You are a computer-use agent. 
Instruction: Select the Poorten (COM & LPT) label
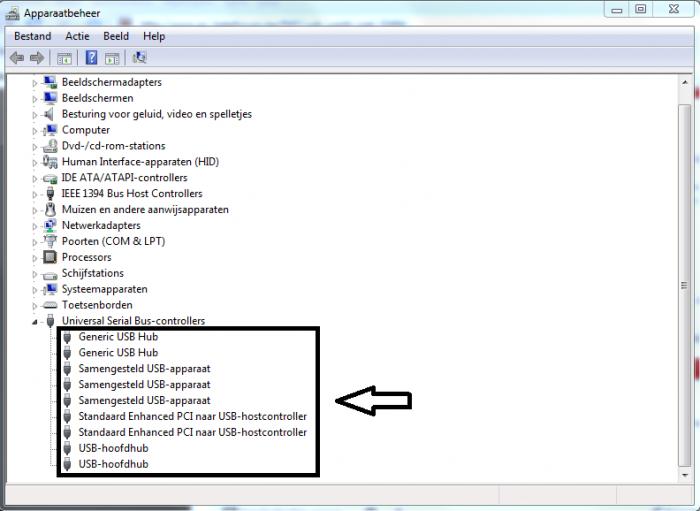(113, 241)
